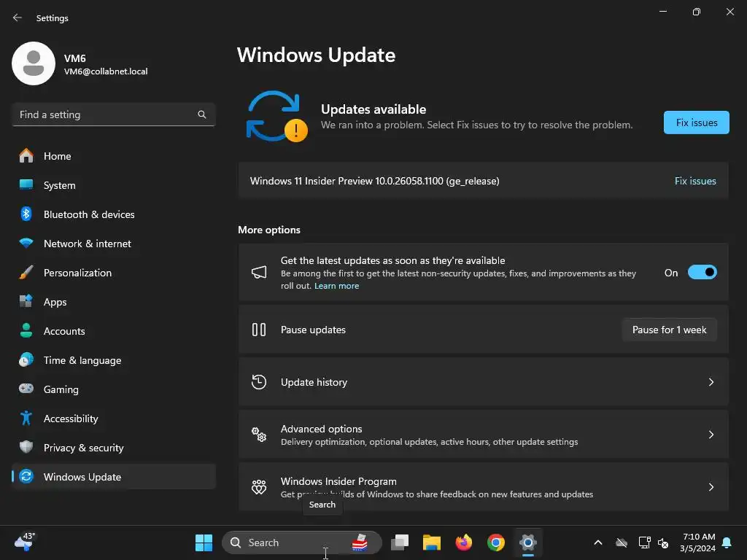Expand the Advanced options chevron
747x560 pixels.
(x=711, y=435)
